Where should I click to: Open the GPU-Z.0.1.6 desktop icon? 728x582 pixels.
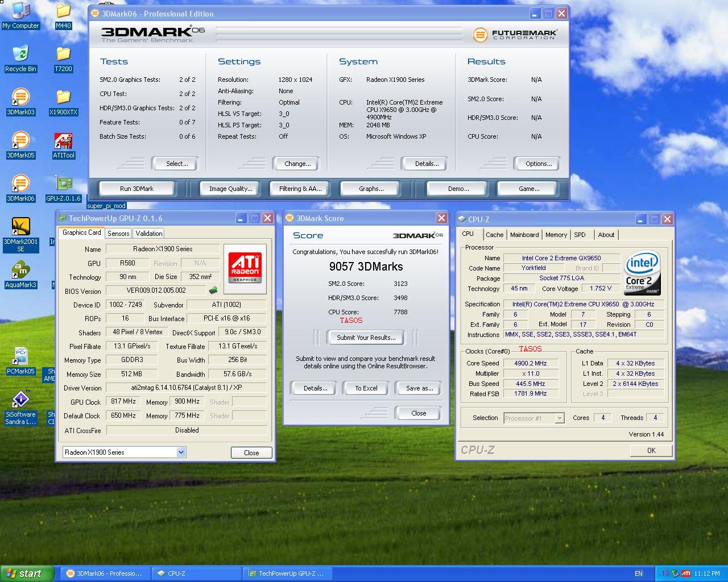pyautogui.click(x=63, y=188)
